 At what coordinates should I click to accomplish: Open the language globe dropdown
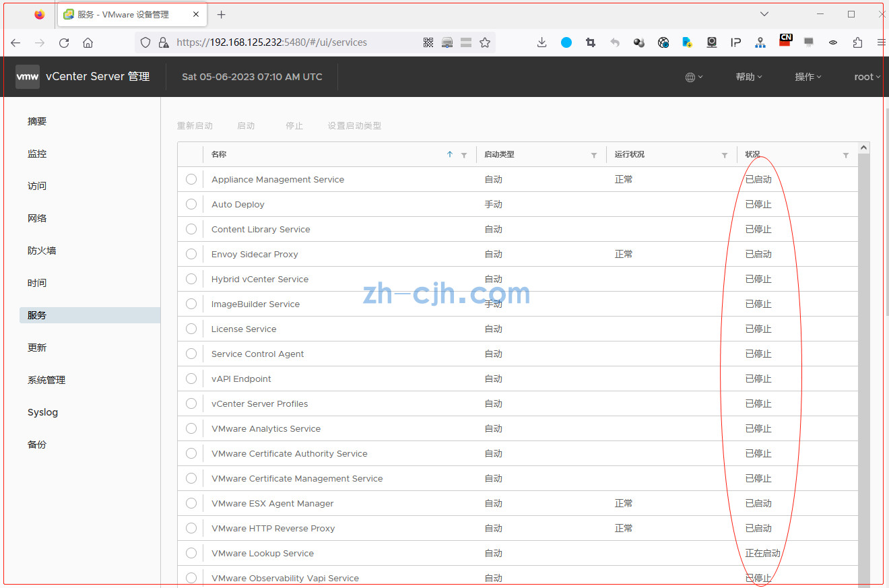point(694,77)
